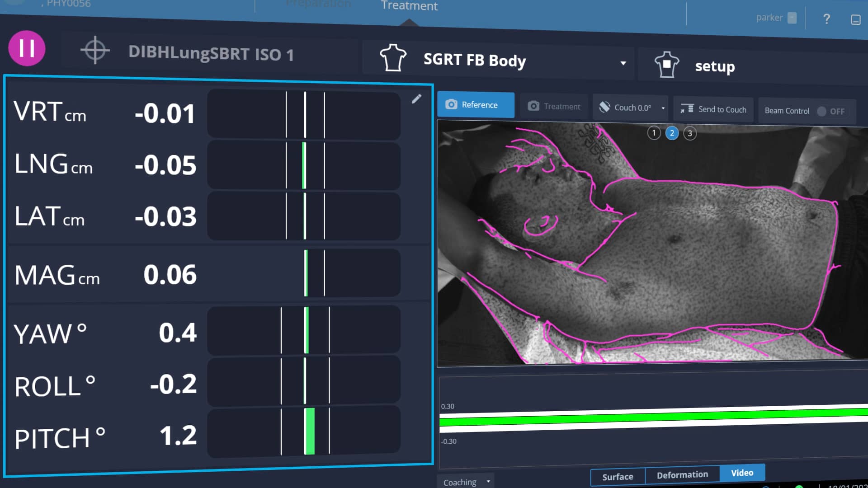This screenshot has width=868, height=488.
Task: Click the isocenter crosshair icon
Action: tap(95, 50)
